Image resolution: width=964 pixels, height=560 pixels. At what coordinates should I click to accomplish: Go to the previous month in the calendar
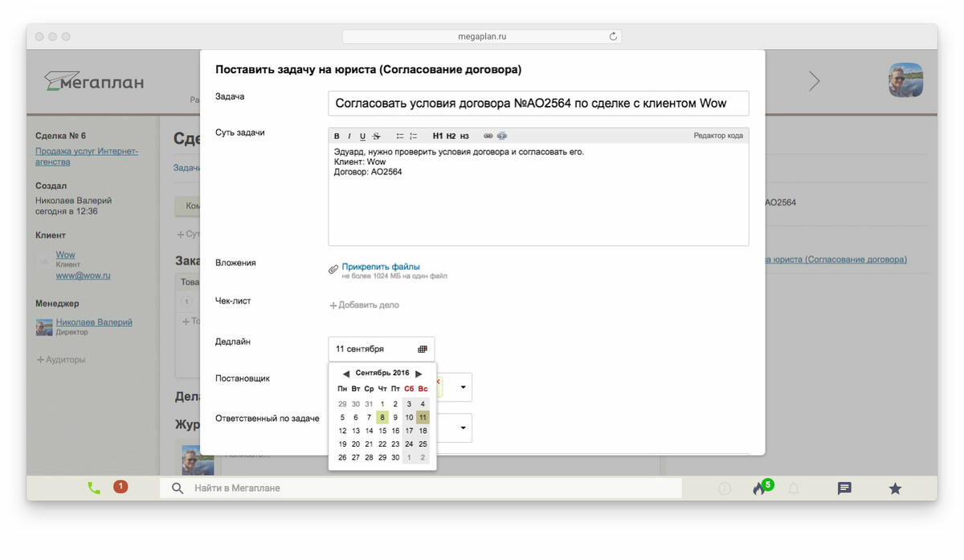pyautogui.click(x=345, y=374)
